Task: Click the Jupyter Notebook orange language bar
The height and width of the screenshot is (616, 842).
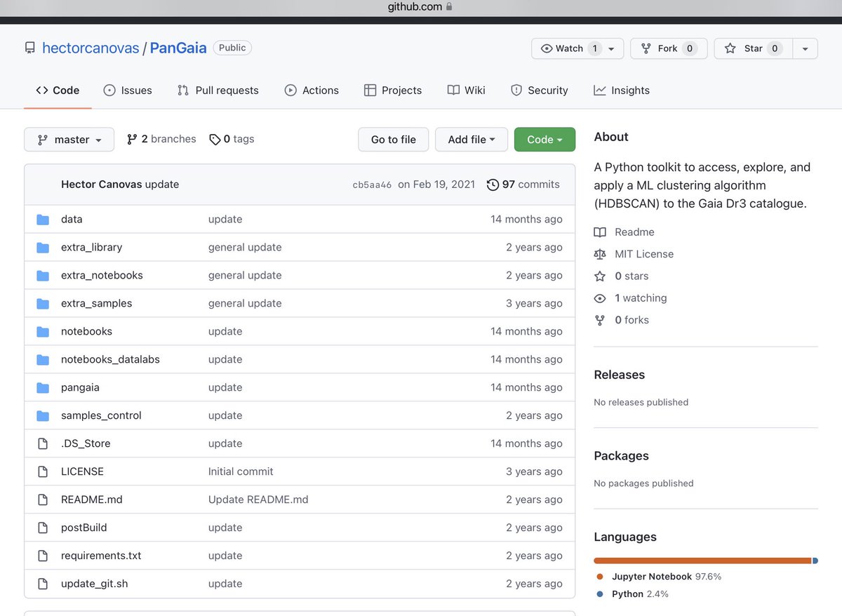Action: pos(702,561)
